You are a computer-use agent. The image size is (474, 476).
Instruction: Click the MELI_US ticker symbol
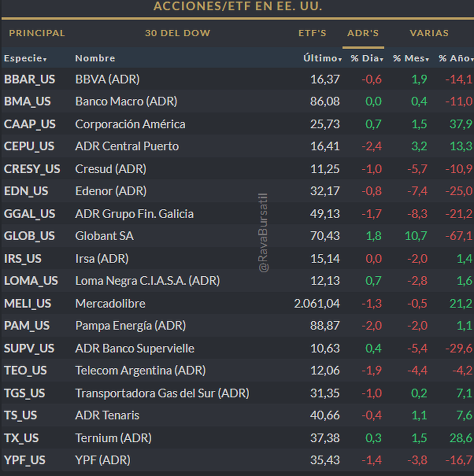[28, 304]
